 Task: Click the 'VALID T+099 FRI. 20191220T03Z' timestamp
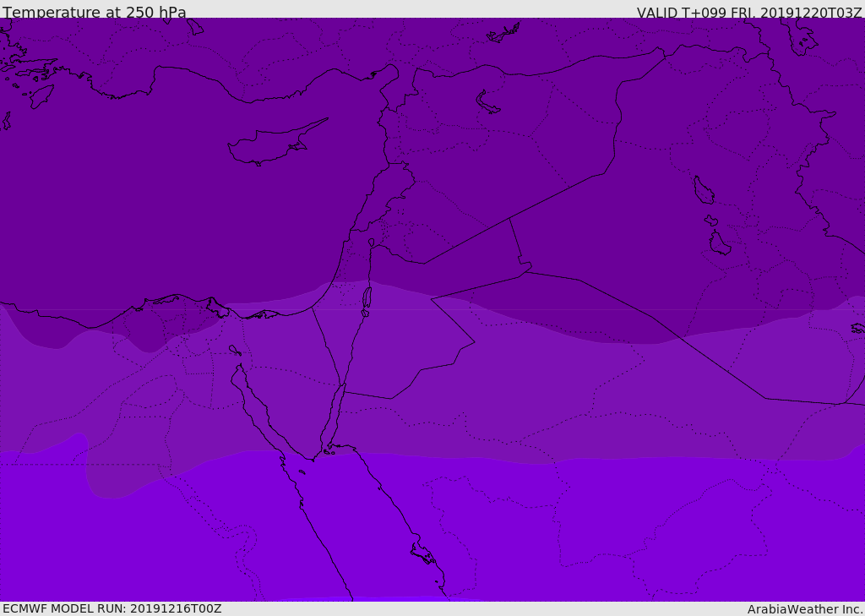coord(749,13)
